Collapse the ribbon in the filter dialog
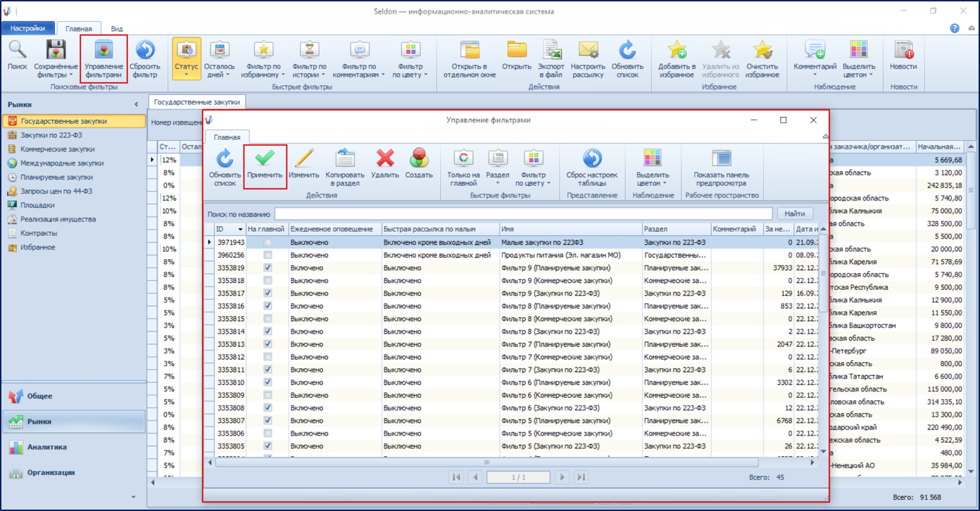 824,137
